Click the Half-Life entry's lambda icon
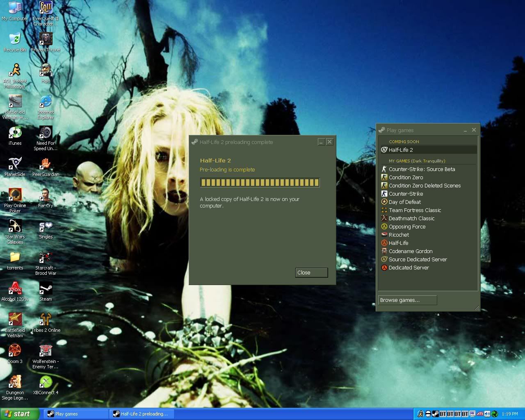 pyautogui.click(x=384, y=243)
